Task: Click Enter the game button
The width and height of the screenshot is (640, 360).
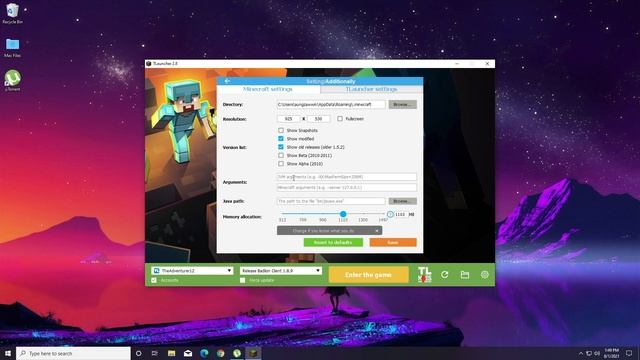Action: pos(369,275)
